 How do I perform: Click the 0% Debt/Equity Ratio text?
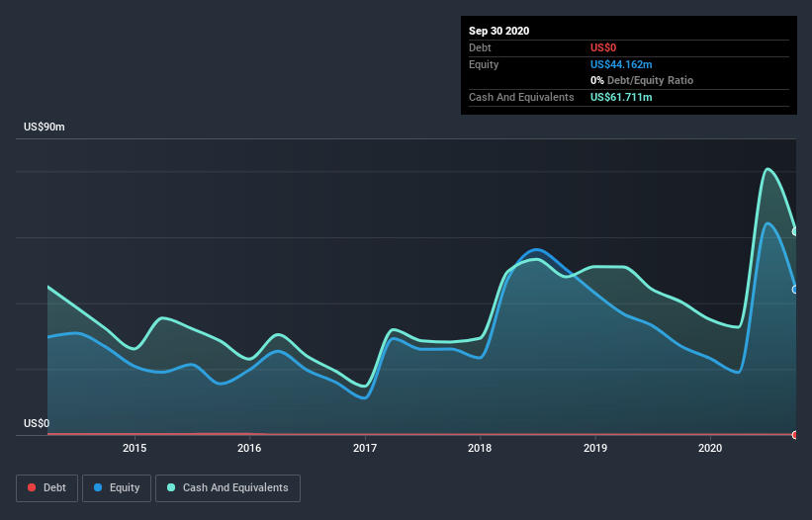click(642, 81)
